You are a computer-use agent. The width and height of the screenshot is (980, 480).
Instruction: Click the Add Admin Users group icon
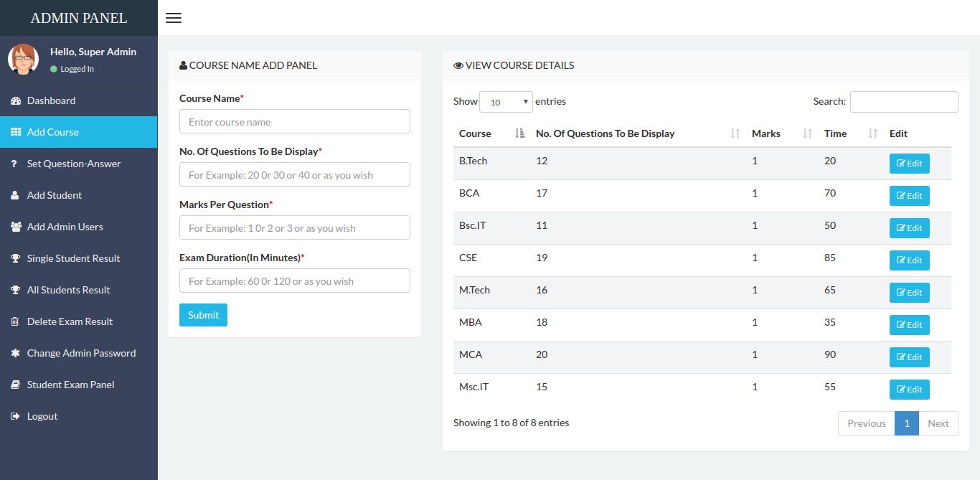(16, 227)
